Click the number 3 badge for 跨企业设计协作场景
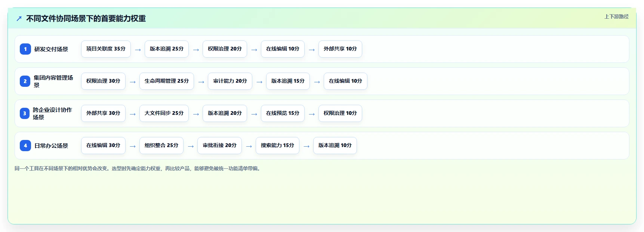This screenshot has height=232, width=644. [25, 113]
